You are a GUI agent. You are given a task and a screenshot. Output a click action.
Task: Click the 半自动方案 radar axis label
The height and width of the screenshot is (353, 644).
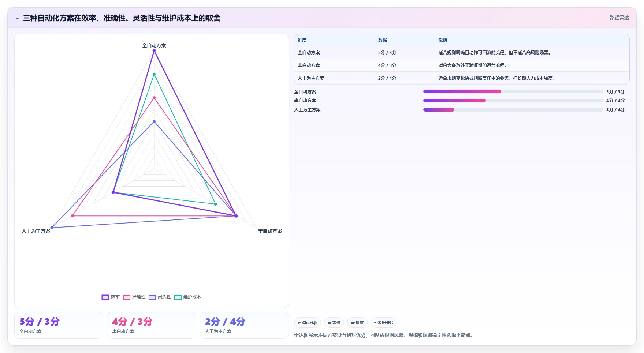coord(270,231)
